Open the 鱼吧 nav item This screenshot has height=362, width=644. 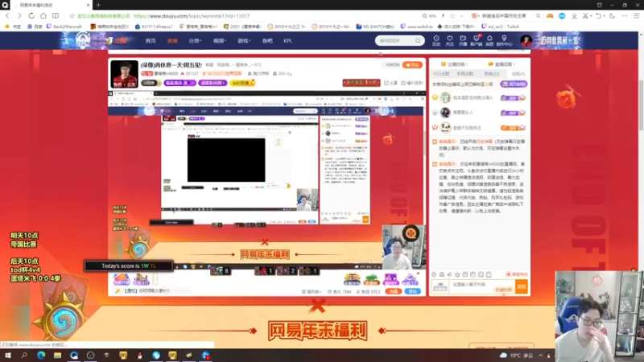pos(267,41)
